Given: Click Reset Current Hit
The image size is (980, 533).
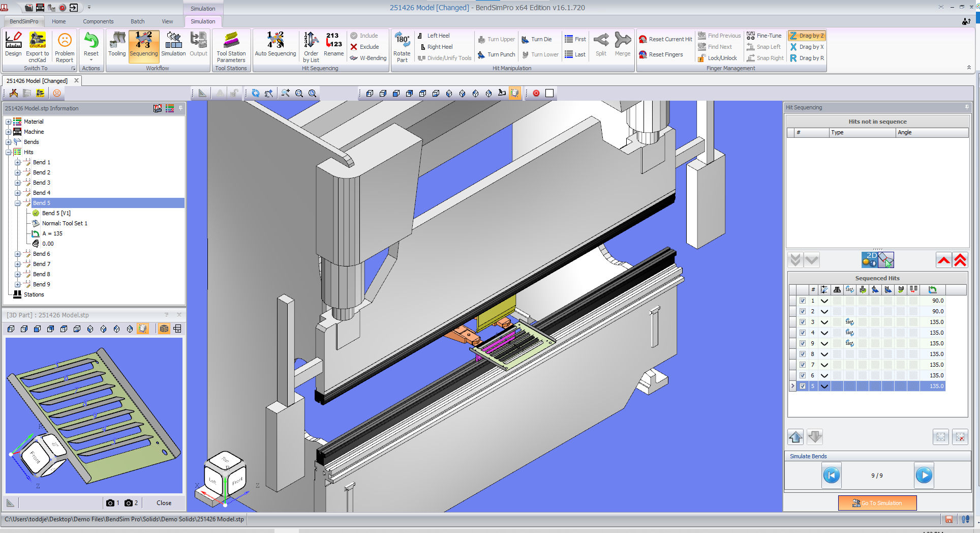Looking at the screenshot, I should 665,39.
